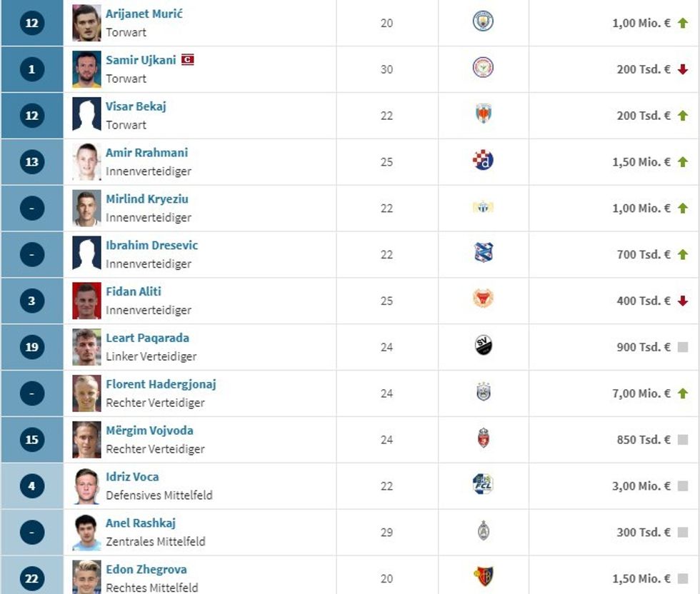
Task: Click red down arrow beside 400 Tsd. €
Action: (x=683, y=301)
